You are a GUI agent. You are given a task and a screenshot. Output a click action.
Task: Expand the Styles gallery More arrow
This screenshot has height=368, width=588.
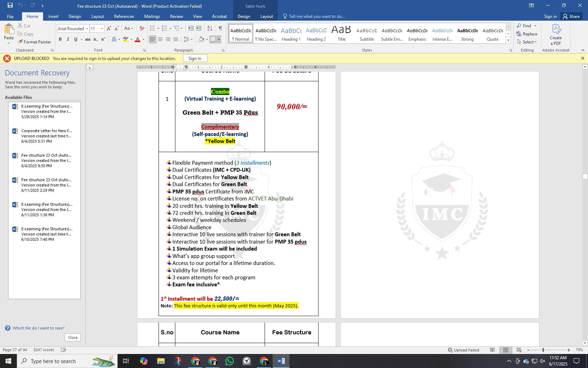(508, 40)
